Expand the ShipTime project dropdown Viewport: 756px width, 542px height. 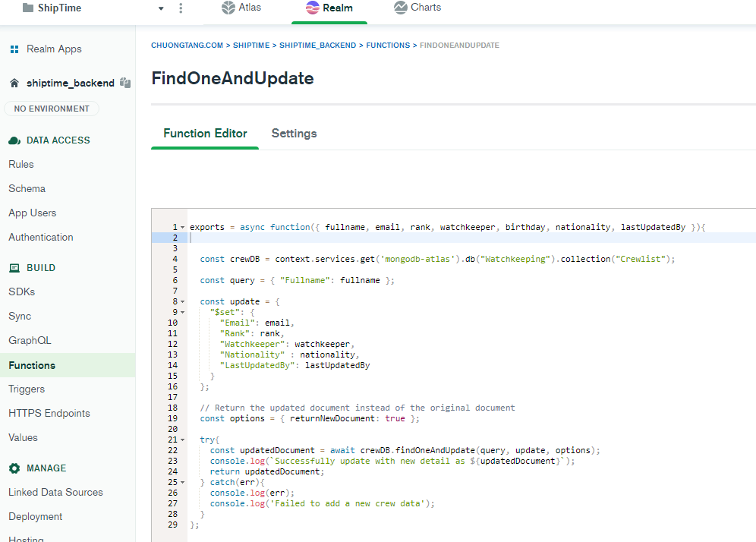tap(160, 7)
